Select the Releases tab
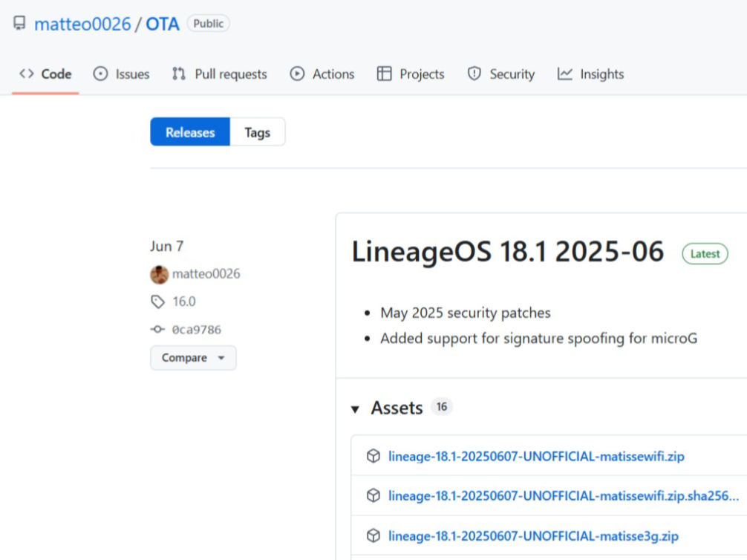This screenshot has width=747, height=560. (x=190, y=131)
